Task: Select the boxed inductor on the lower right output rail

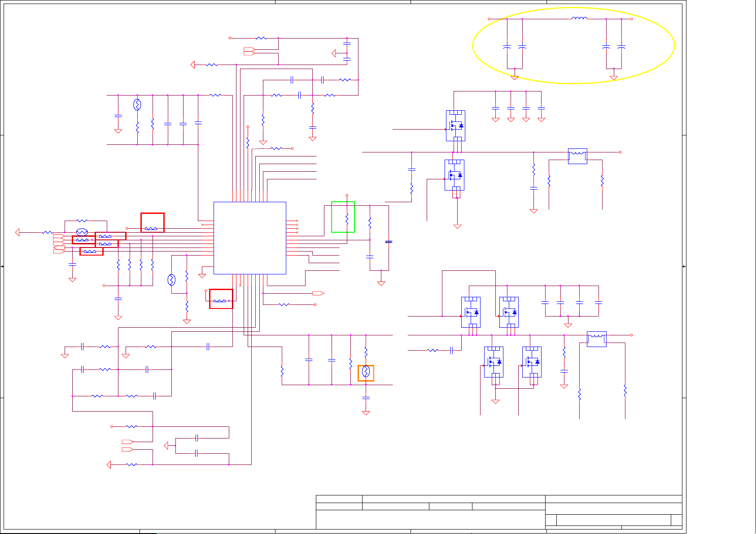Action: [597, 339]
